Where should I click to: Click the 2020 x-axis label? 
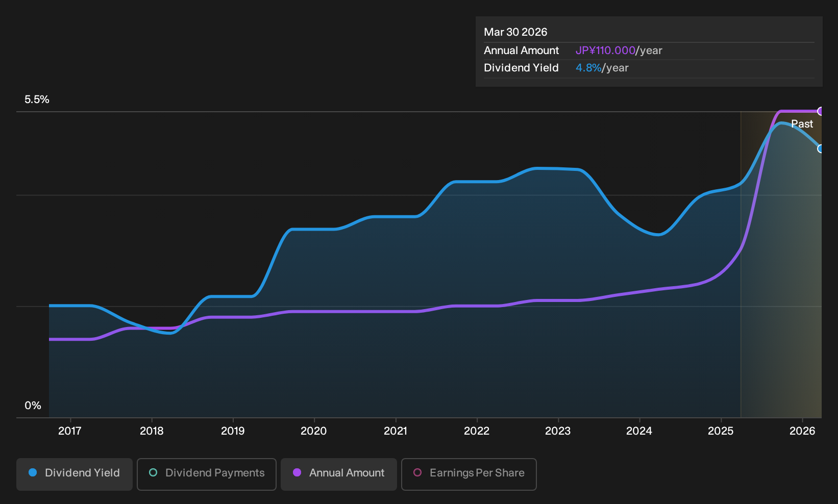pyautogui.click(x=314, y=431)
